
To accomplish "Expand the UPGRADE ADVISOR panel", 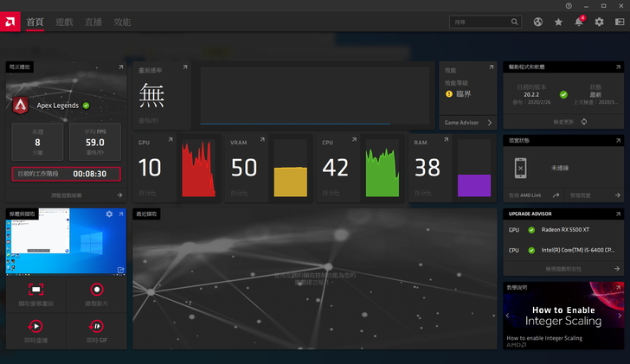I will (x=619, y=214).
